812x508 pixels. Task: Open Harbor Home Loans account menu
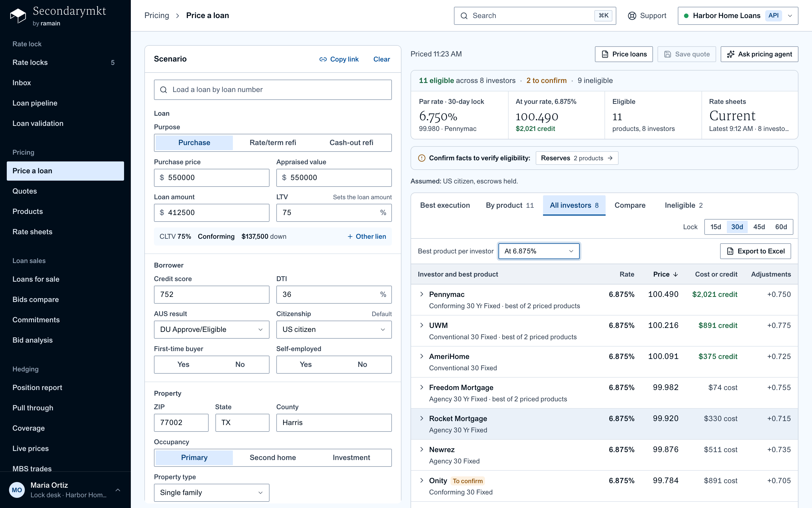point(738,16)
